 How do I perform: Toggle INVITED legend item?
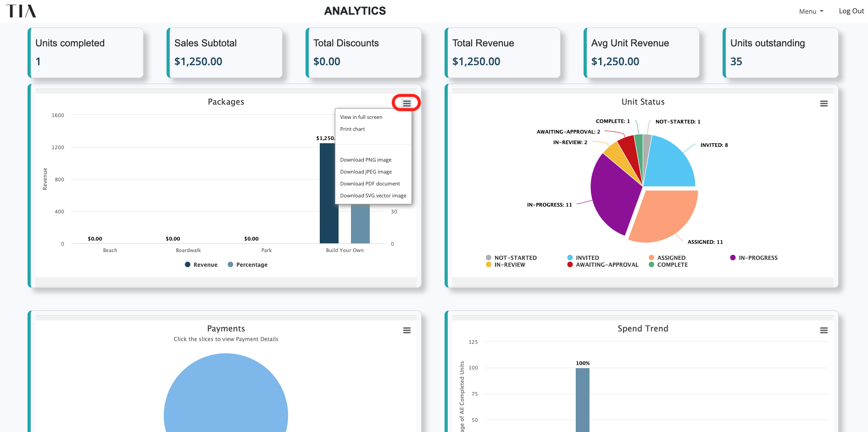pyautogui.click(x=583, y=258)
